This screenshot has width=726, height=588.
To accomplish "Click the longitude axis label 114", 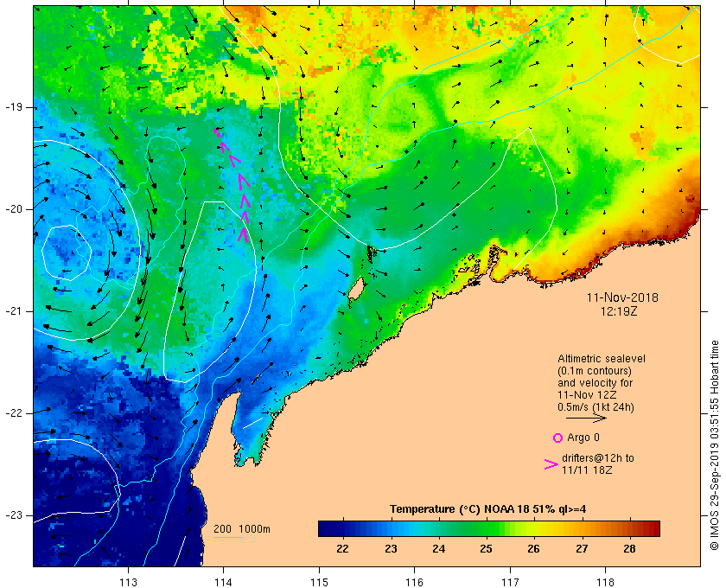I will pyautogui.click(x=224, y=583).
